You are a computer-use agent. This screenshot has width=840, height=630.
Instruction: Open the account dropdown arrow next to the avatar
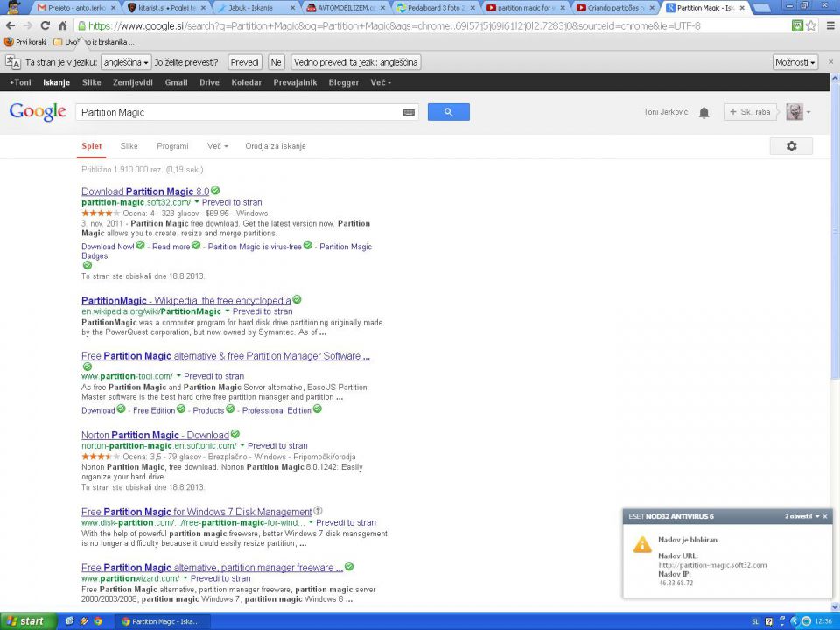pos(808,113)
